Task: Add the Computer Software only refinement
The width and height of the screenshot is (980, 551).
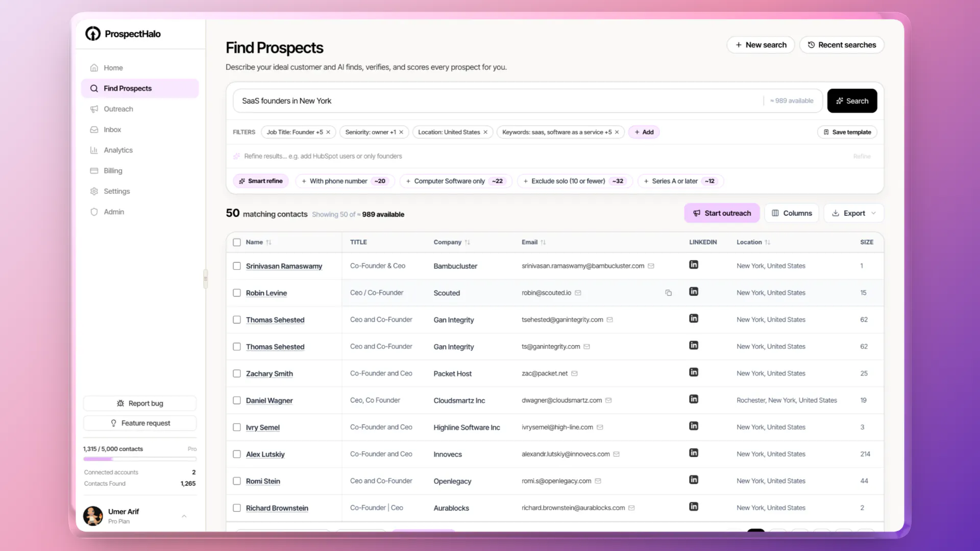Action: coord(455,181)
